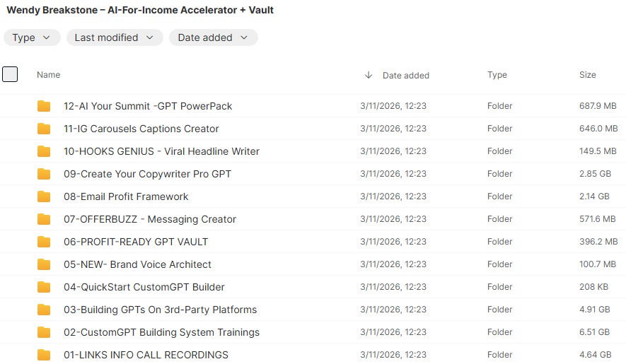The width and height of the screenshot is (626, 364).
Task: Click folder icon beside 10-HOOKS GENIUS
Action: pos(44,151)
